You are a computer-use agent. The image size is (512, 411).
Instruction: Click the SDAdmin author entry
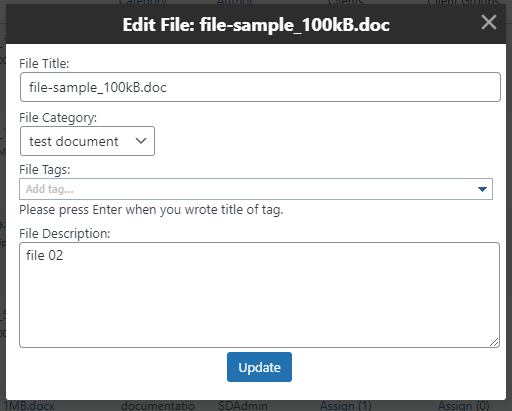point(243,406)
